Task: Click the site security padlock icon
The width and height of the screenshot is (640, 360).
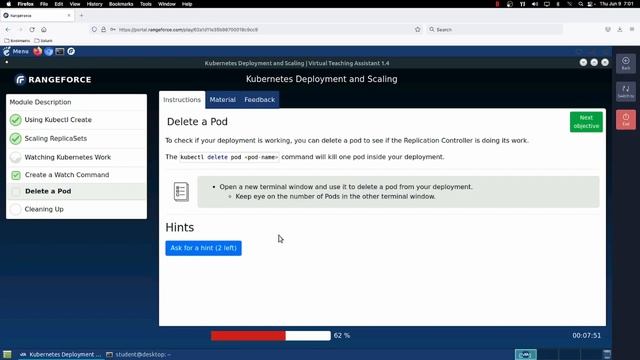Action: pos(104,29)
